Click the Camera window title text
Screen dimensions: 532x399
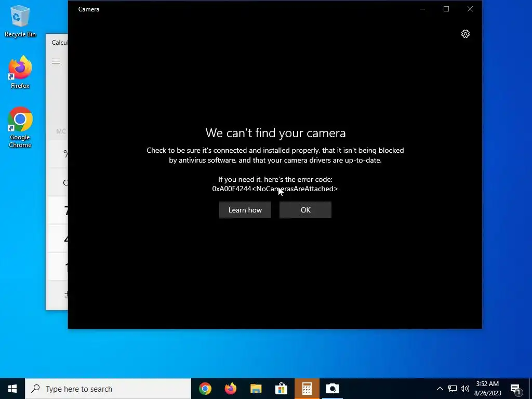click(89, 9)
